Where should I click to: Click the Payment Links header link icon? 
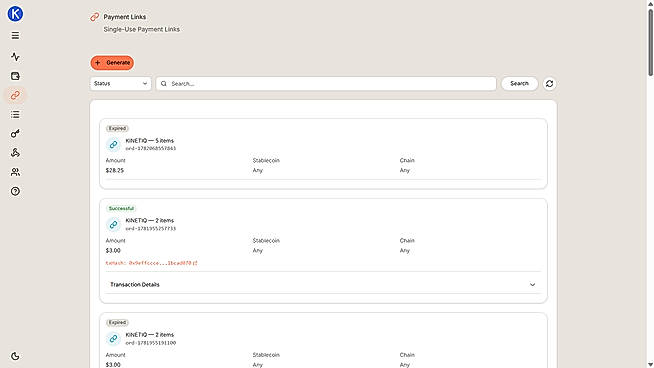coord(95,17)
